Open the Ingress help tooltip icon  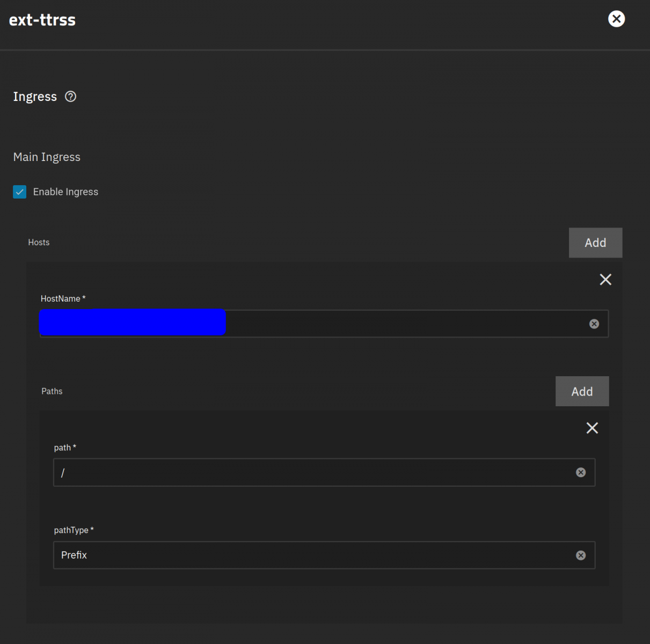[70, 97]
